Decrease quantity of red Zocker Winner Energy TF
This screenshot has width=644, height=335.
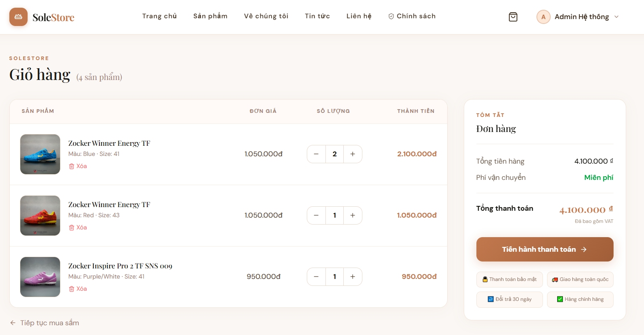point(316,216)
